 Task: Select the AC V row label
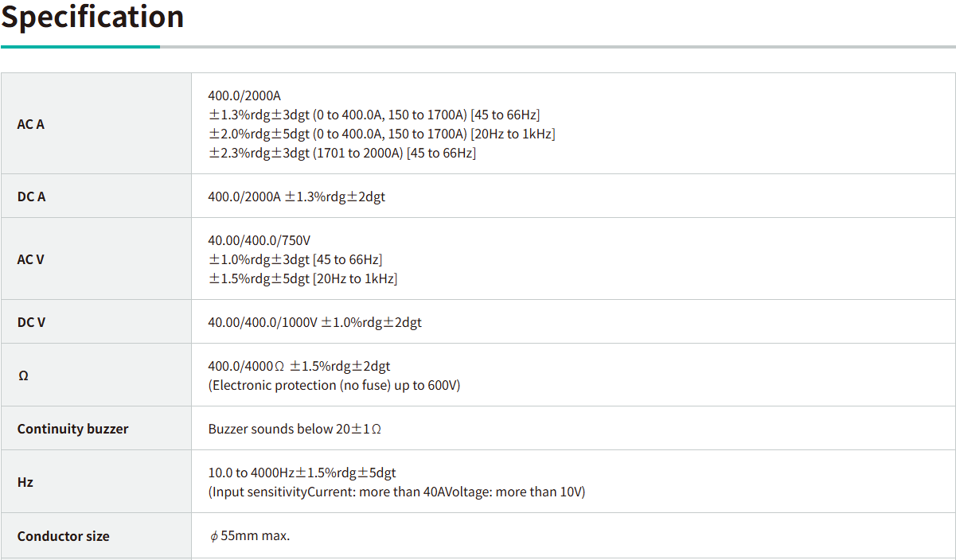pyautogui.click(x=31, y=259)
